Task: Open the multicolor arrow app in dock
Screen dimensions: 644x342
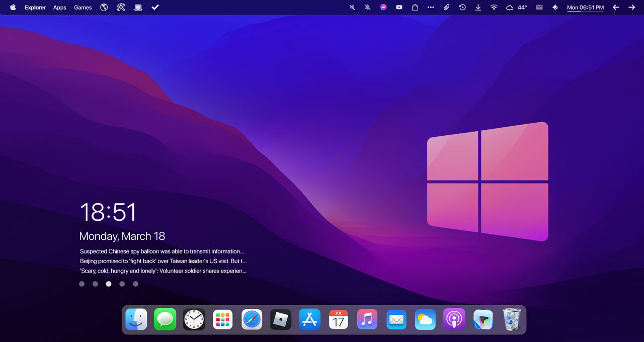Action: pos(483,319)
